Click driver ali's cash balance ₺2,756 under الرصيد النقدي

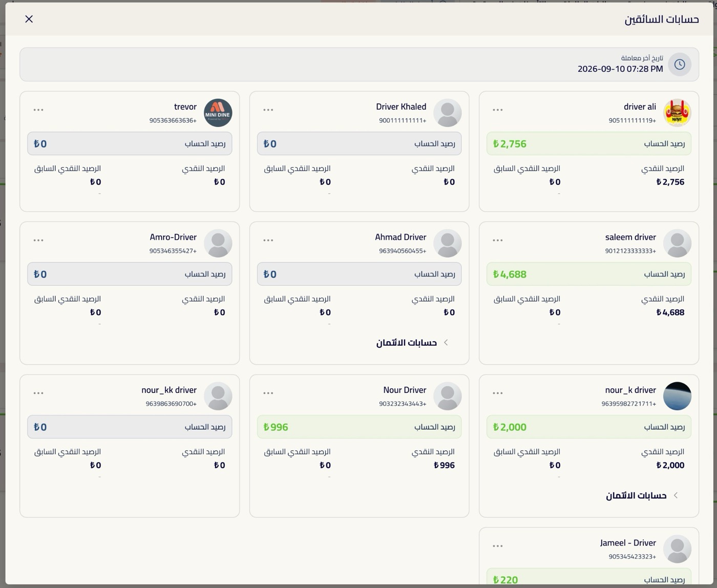tap(670, 182)
